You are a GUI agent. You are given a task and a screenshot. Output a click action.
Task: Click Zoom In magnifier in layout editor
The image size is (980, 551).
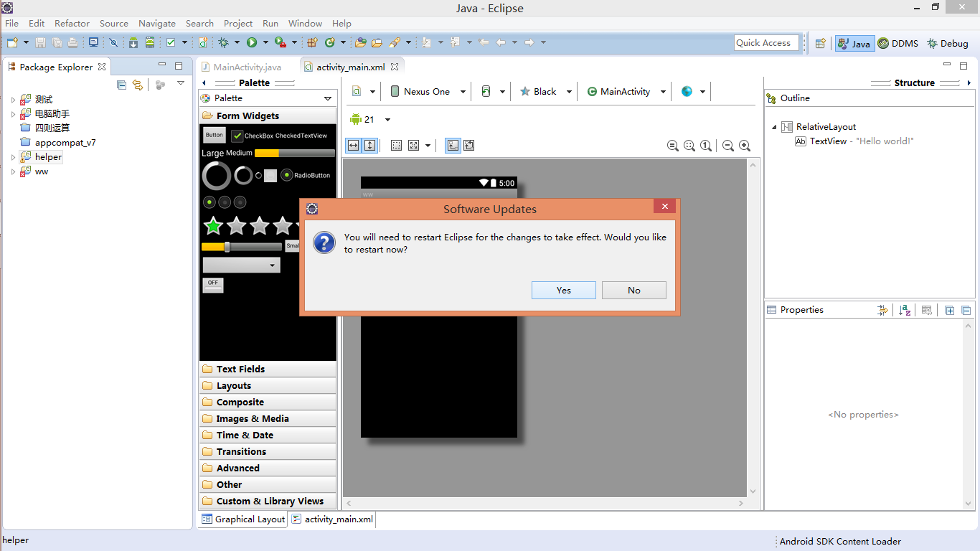click(745, 146)
